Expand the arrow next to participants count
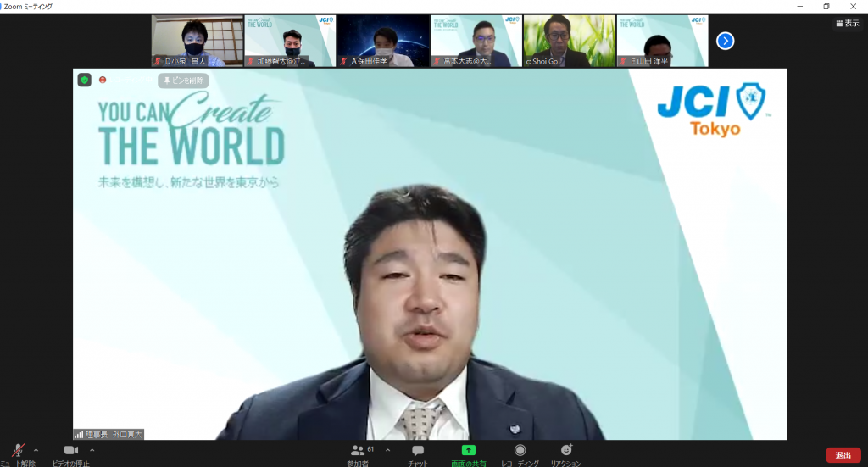This screenshot has width=868, height=467. [387, 450]
